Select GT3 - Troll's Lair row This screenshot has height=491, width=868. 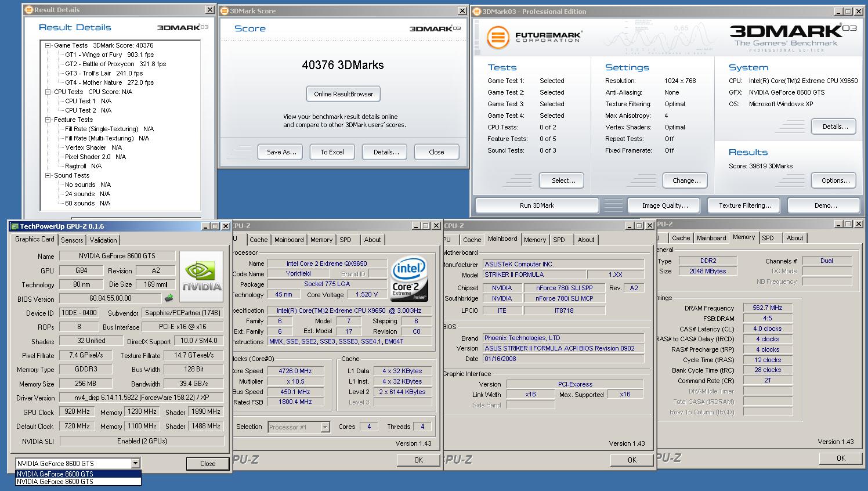(x=103, y=73)
